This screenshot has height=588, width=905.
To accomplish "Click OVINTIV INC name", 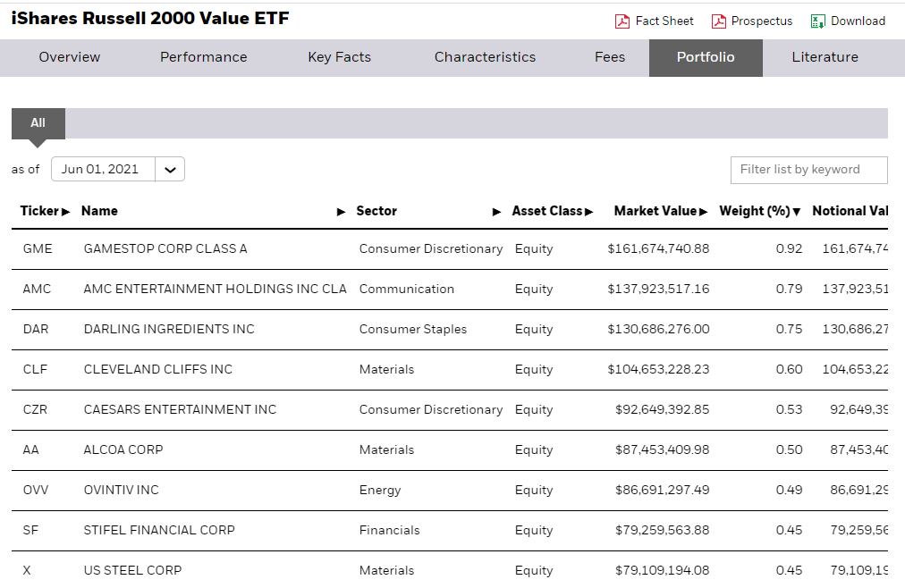I will pos(122,491).
